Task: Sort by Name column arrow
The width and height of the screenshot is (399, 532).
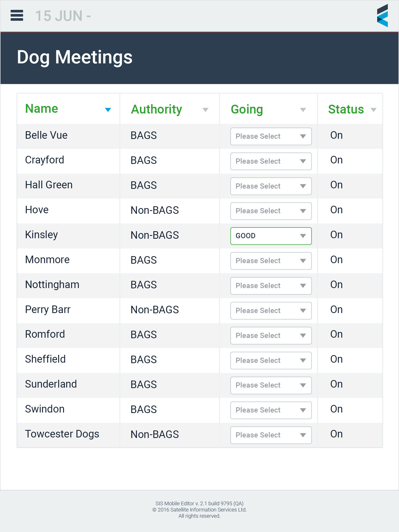Action: point(108,110)
